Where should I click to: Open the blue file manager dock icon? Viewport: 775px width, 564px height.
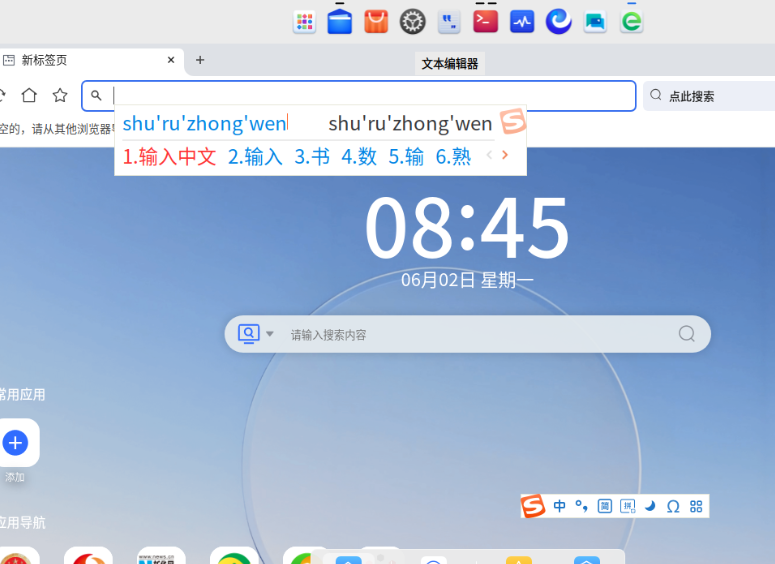[x=340, y=22]
